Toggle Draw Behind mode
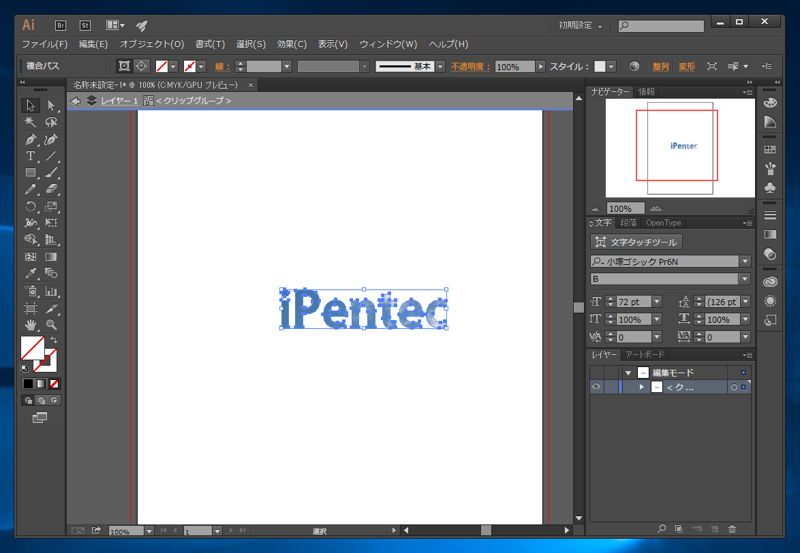This screenshot has width=800, height=553. (41, 400)
